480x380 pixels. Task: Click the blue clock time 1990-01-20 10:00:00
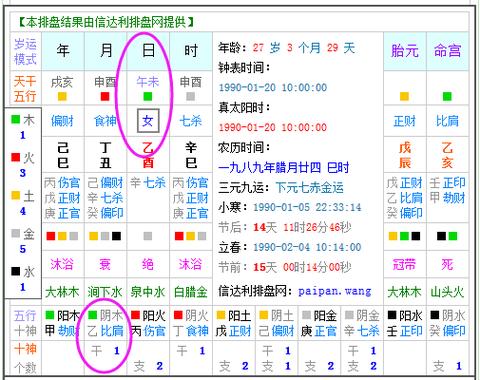point(273,88)
